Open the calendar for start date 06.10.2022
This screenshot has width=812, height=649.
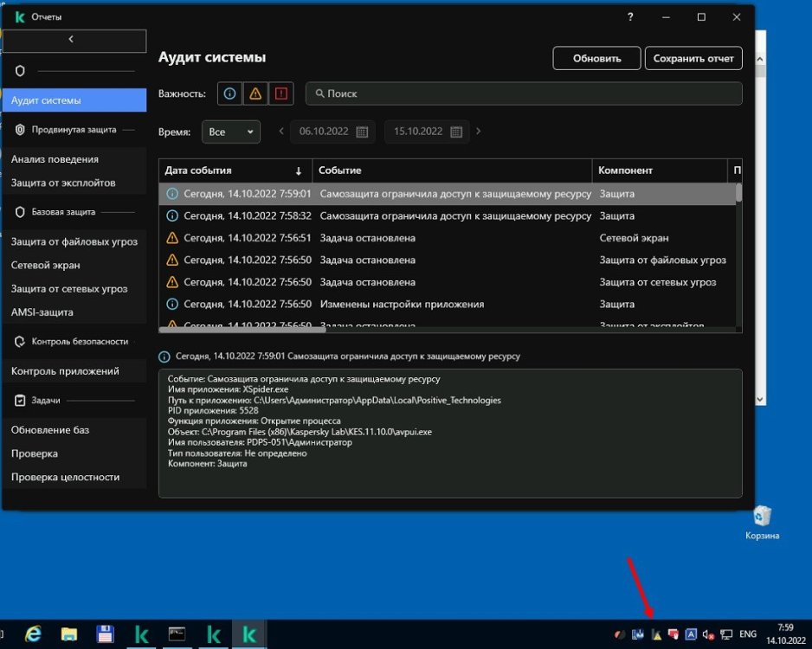(362, 132)
